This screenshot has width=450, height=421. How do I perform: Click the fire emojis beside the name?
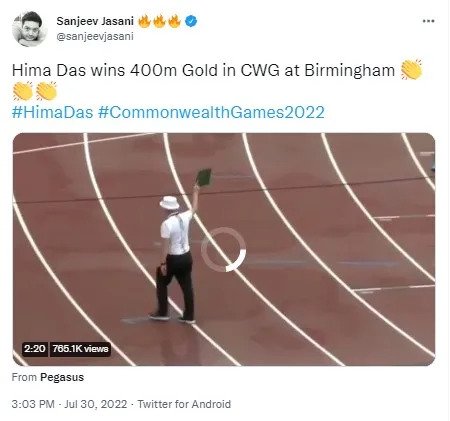[159, 21]
